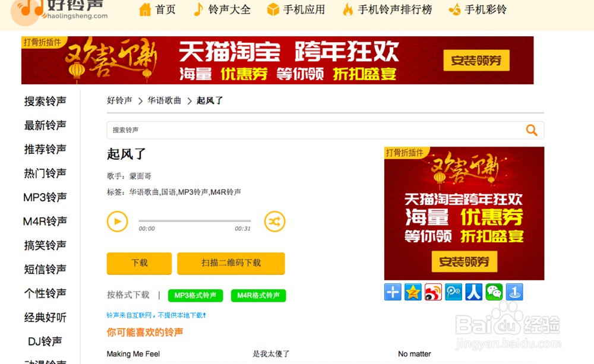Click 好铃声 in the breadcrumb
The height and width of the screenshot is (364, 594).
click(x=119, y=100)
